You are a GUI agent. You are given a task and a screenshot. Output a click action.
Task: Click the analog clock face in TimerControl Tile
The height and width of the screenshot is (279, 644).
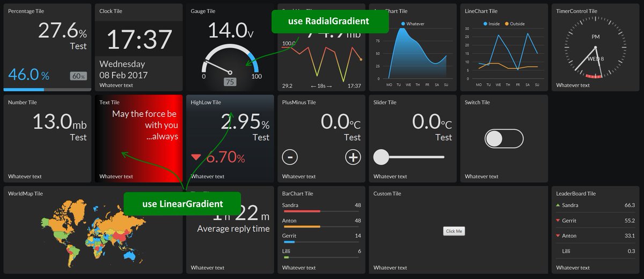[x=596, y=47]
